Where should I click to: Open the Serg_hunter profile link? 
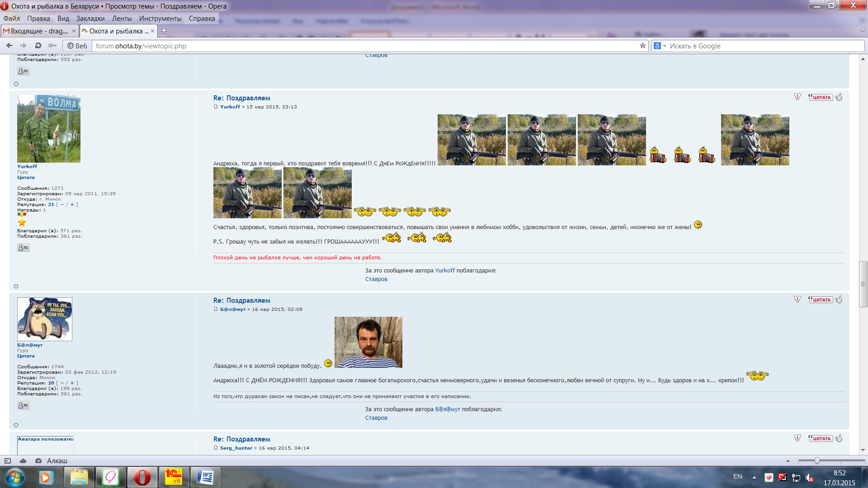pyautogui.click(x=236, y=448)
